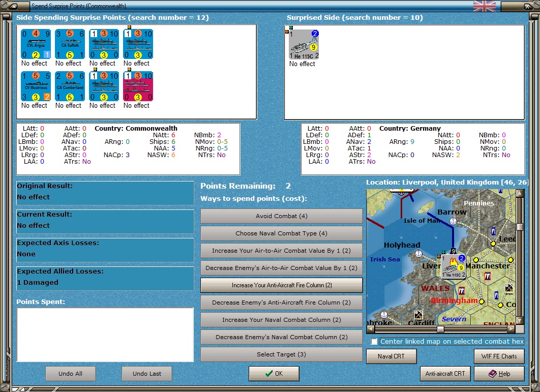Select the CVL Argus carrier unit
Screen dimensions: 540x392
36,44
